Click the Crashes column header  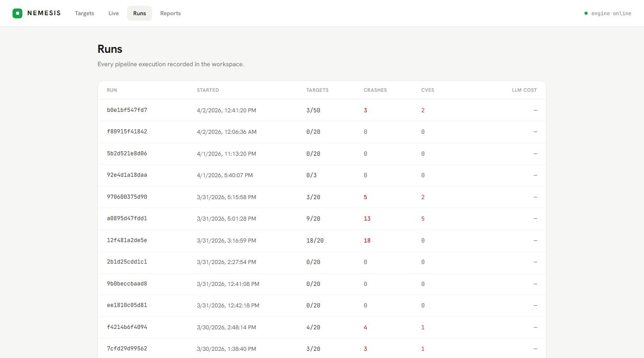pos(375,90)
